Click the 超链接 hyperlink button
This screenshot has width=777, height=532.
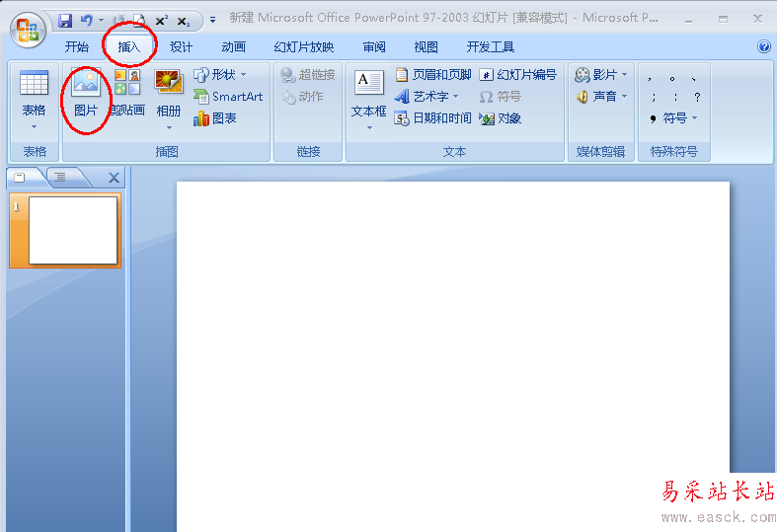(308, 75)
